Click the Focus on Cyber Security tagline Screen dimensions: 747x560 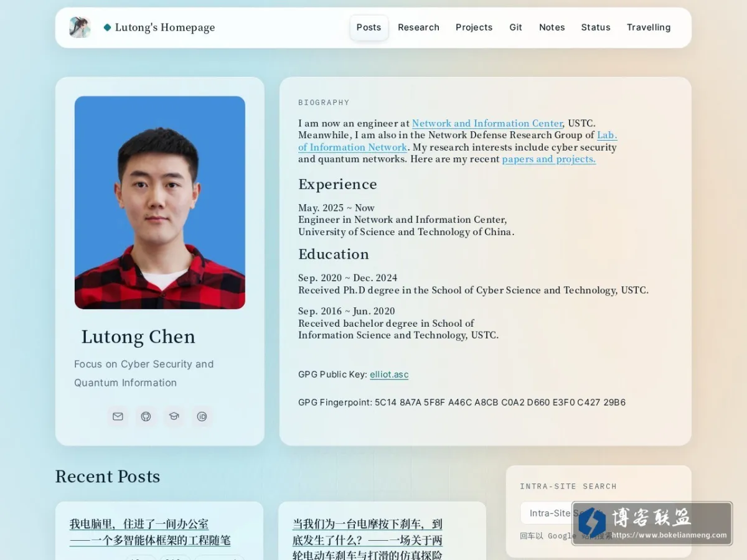tap(144, 373)
